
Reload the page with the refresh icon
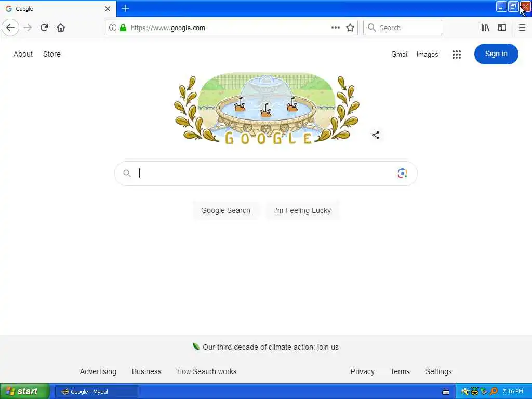(44, 28)
